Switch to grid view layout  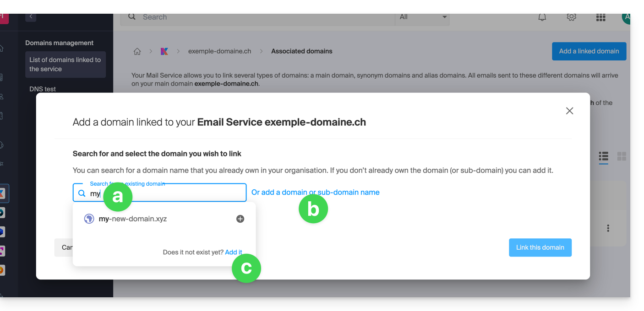622,156
